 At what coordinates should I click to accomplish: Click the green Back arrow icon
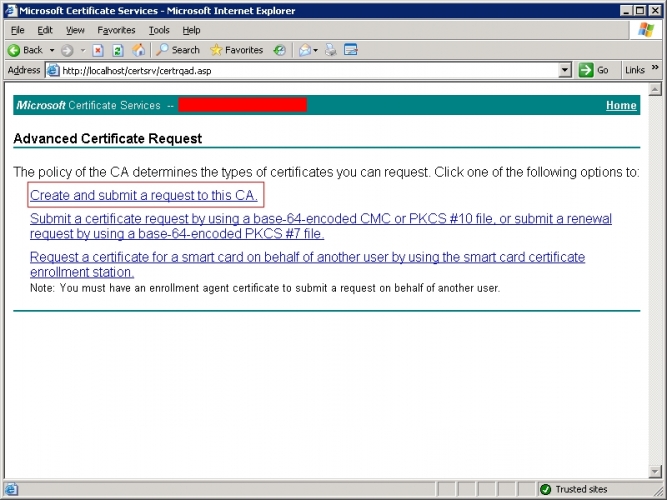pyautogui.click(x=14, y=50)
